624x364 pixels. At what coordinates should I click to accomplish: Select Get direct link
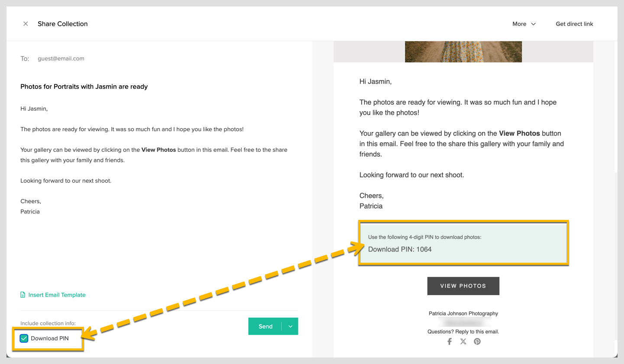(x=574, y=24)
